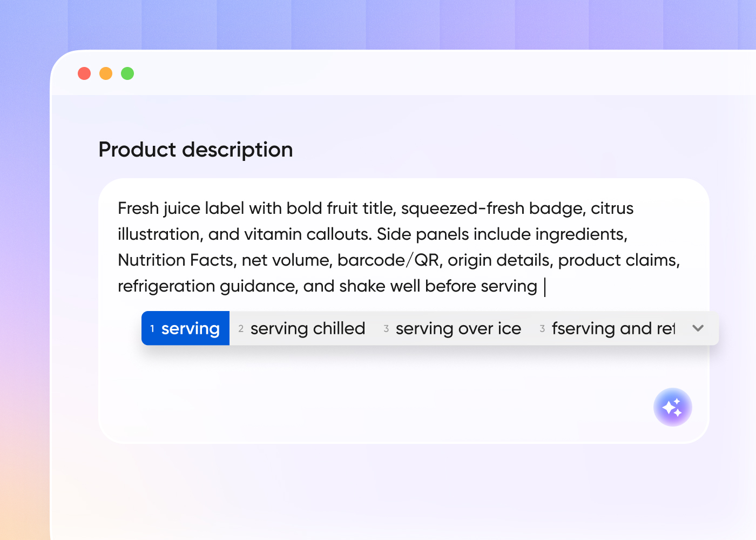The image size is (756, 540).
Task: Click the AI sparkle assistant icon
Action: 673,407
